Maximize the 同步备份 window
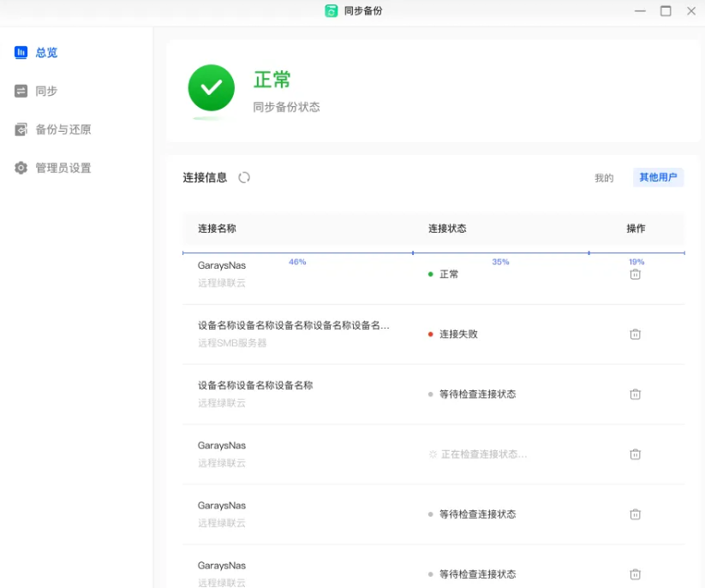Image resolution: width=705 pixels, height=588 pixels. tap(666, 11)
